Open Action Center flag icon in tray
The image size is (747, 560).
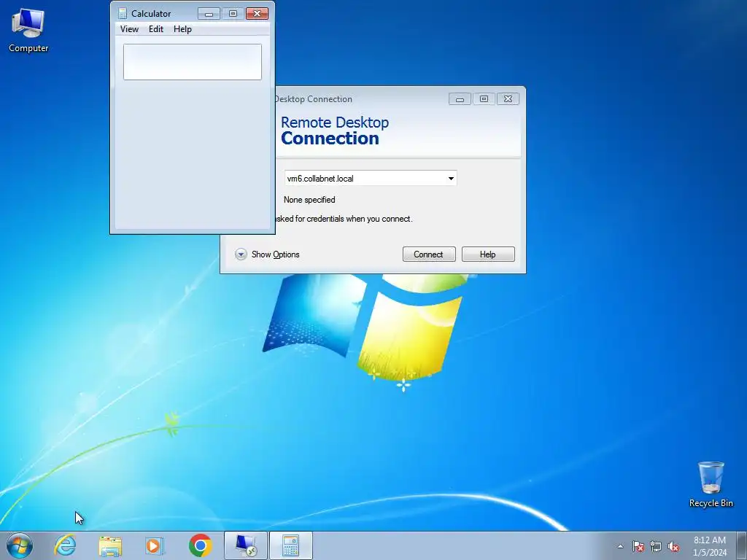tap(638, 546)
